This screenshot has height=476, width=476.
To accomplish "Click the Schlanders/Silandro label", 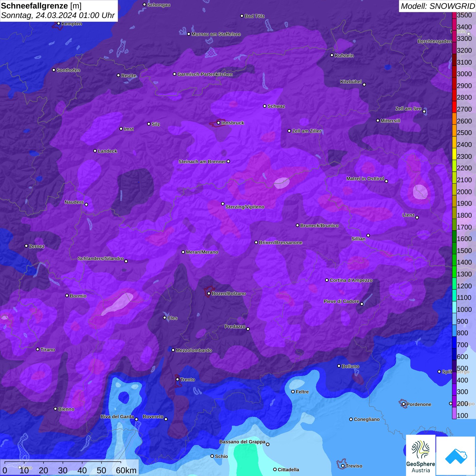I will 101,258.
